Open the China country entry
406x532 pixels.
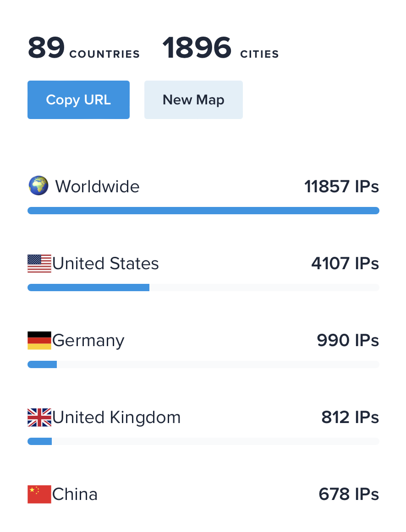75,494
